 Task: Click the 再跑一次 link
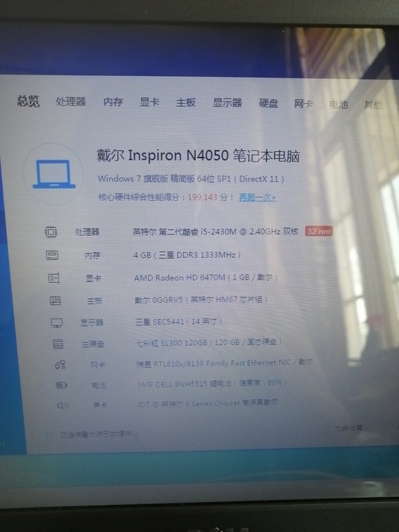coord(257,197)
